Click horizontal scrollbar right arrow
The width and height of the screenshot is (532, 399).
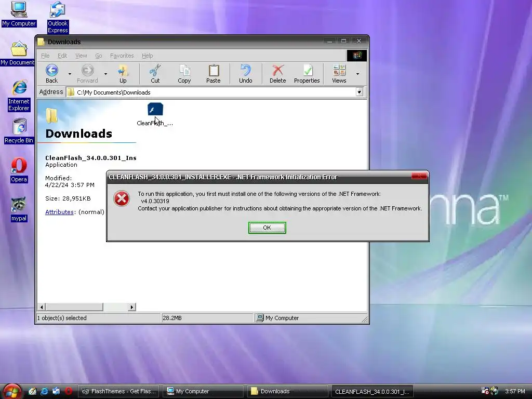(x=131, y=307)
